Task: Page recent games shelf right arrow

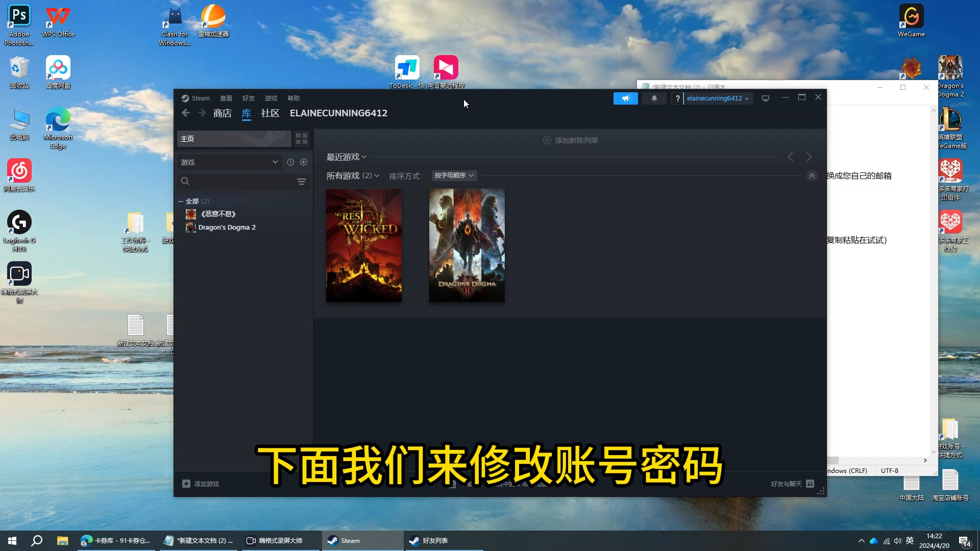Action: 809,157
